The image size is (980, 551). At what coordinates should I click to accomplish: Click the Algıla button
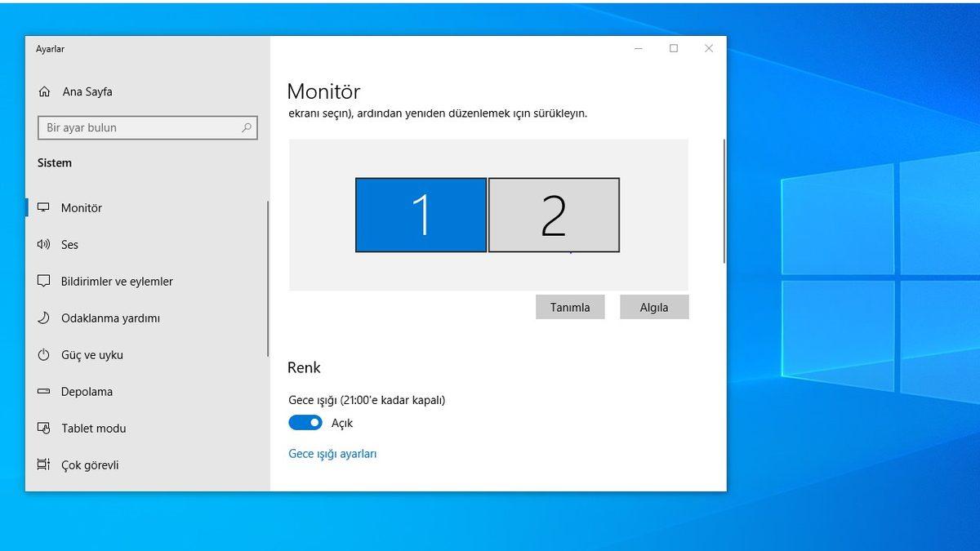click(654, 307)
